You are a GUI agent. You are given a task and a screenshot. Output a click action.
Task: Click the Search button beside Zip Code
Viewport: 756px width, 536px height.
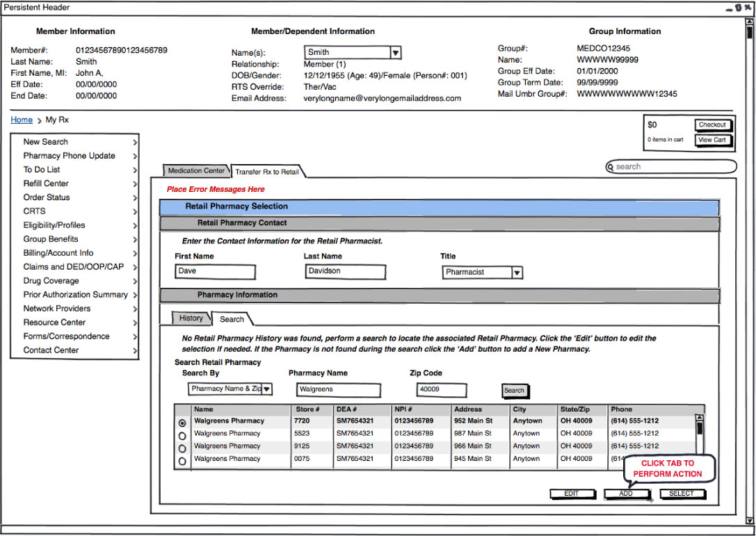[515, 391]
